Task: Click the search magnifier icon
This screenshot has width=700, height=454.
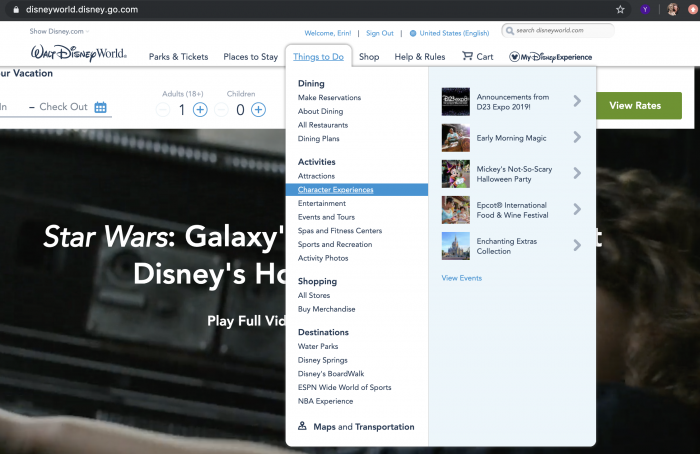Action: [509, 30]
